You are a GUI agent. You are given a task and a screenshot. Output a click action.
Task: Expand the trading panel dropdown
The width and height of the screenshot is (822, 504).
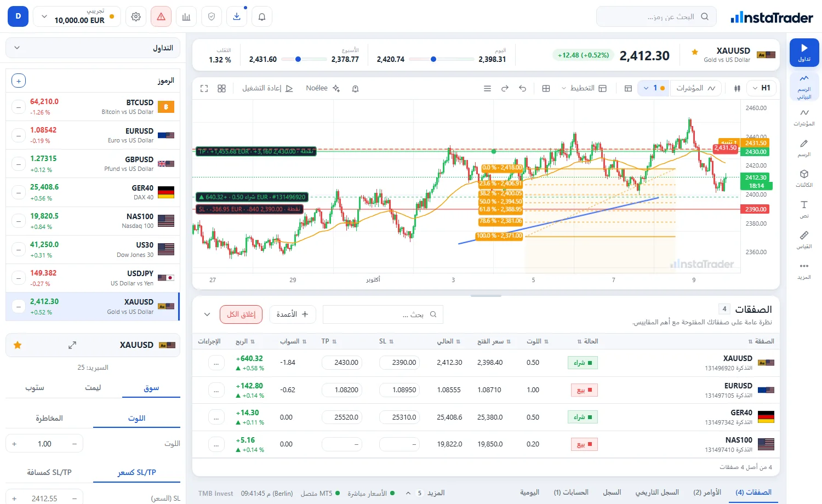point(93,48)
